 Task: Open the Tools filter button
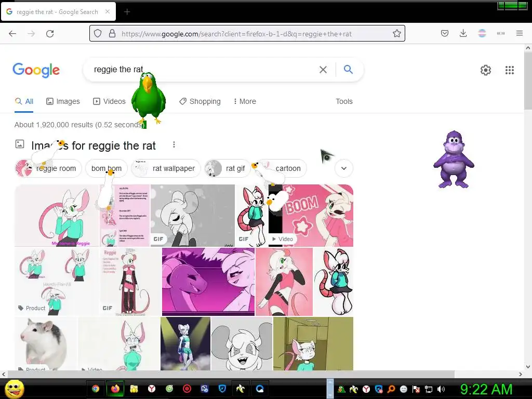point(344,101)
